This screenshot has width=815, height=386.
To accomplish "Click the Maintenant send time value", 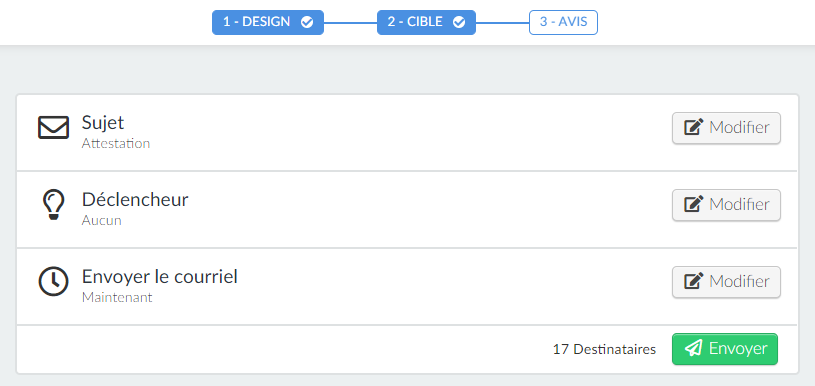I will (x=117, y=298).
